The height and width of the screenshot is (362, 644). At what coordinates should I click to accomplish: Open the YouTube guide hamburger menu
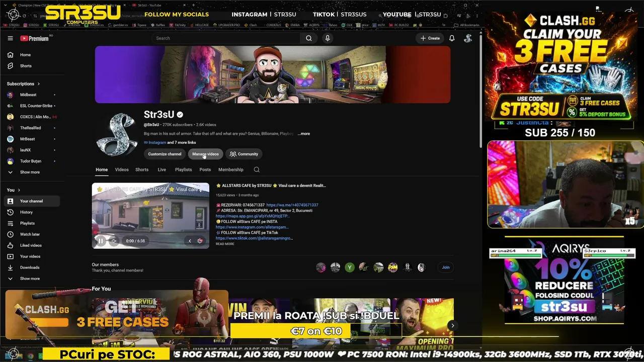coord(10,38)
